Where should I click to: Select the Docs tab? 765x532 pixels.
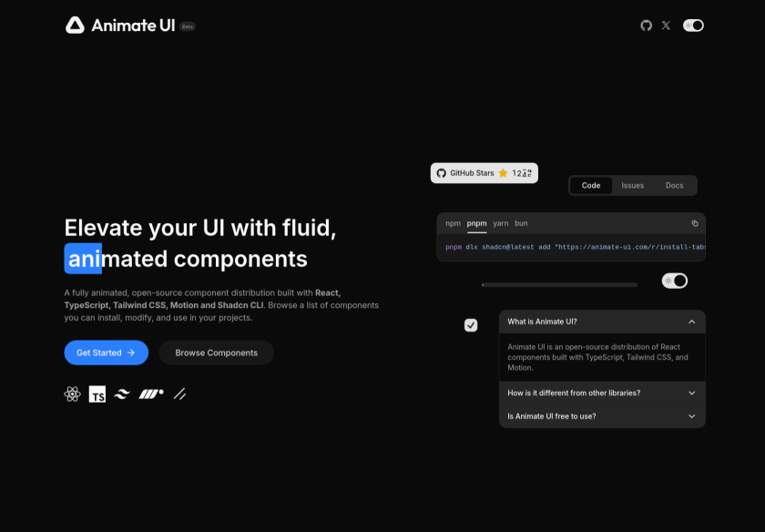[674, 186]
